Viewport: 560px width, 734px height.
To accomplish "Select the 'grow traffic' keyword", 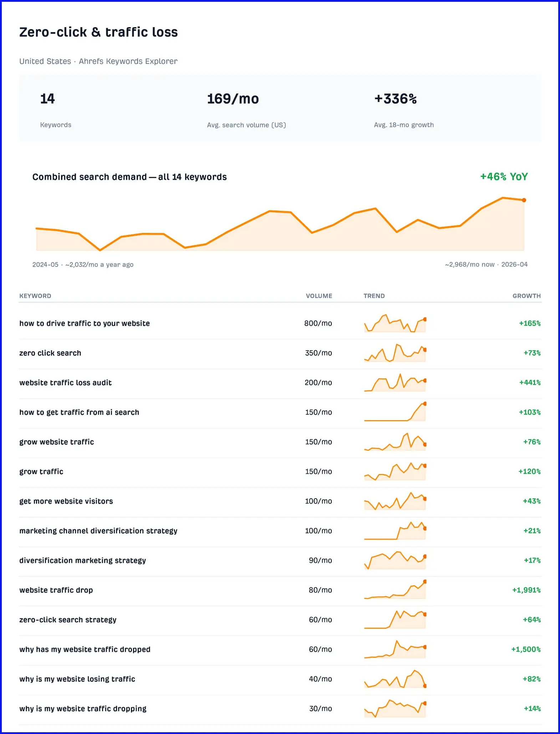I will point(41,472).
